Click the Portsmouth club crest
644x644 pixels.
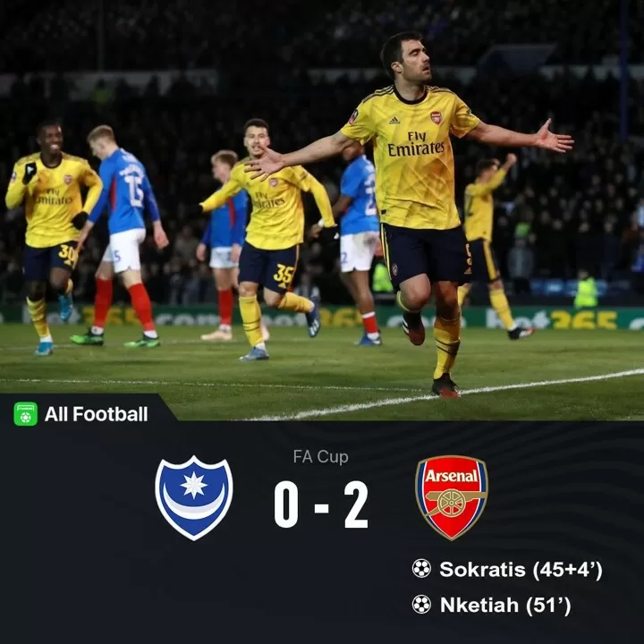[x=194, y=498]
